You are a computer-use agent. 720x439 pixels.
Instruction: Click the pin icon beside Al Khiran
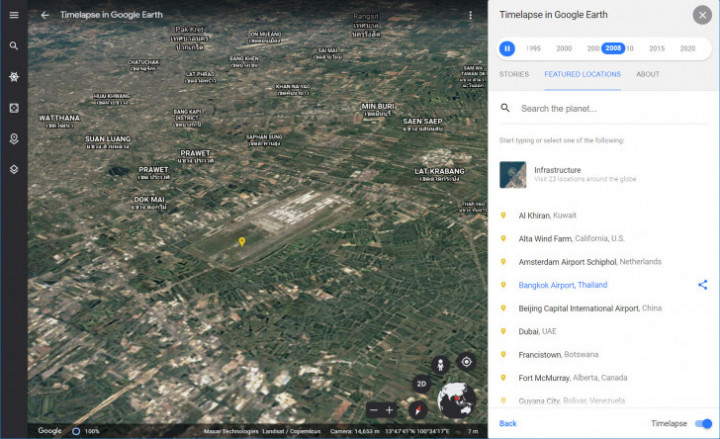503,215
